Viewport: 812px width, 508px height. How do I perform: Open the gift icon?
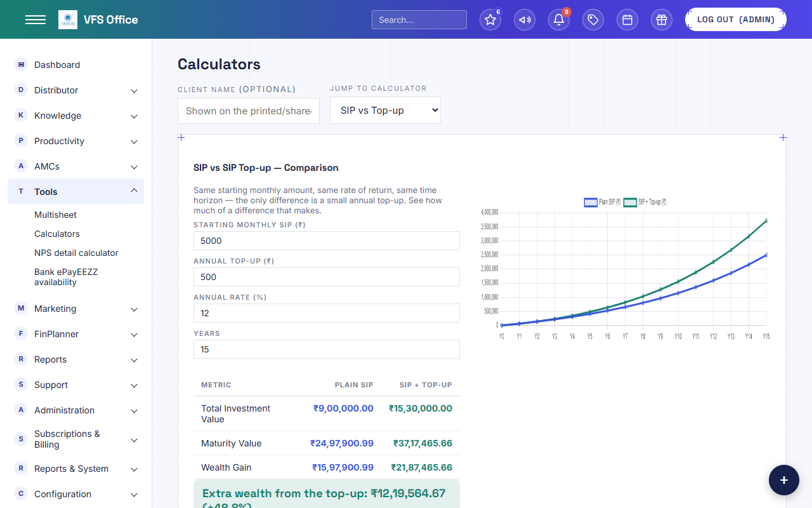coord(662,20)
